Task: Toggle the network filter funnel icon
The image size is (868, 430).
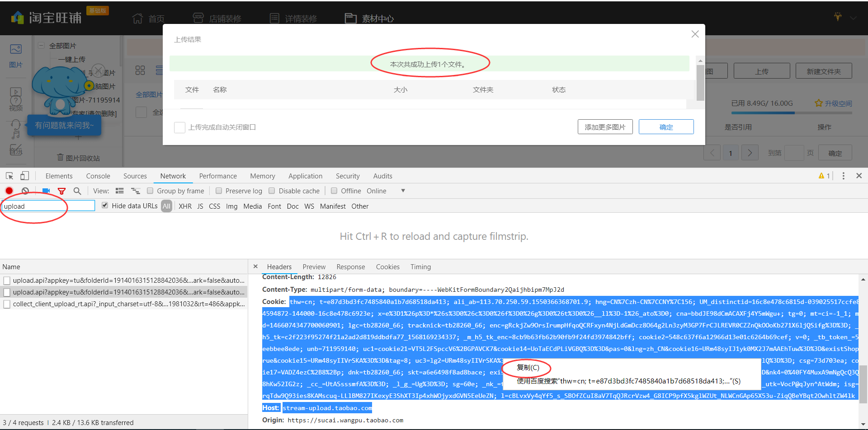Action: [61, 191]
